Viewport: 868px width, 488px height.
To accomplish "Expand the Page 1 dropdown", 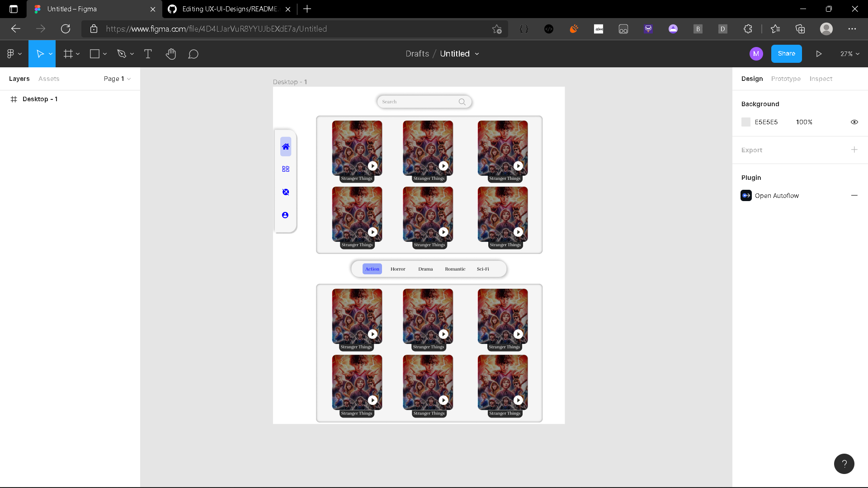I will point(117,79).
